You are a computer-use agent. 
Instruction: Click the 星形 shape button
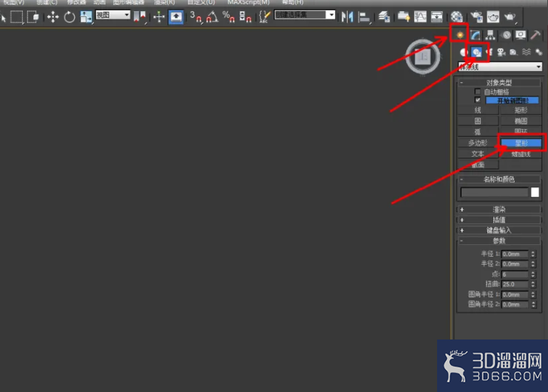tap(521, 143)
